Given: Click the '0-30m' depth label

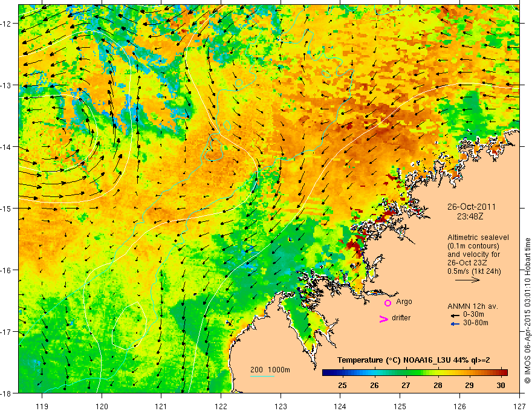Looking at the screenshot, I should click(473, 315).
